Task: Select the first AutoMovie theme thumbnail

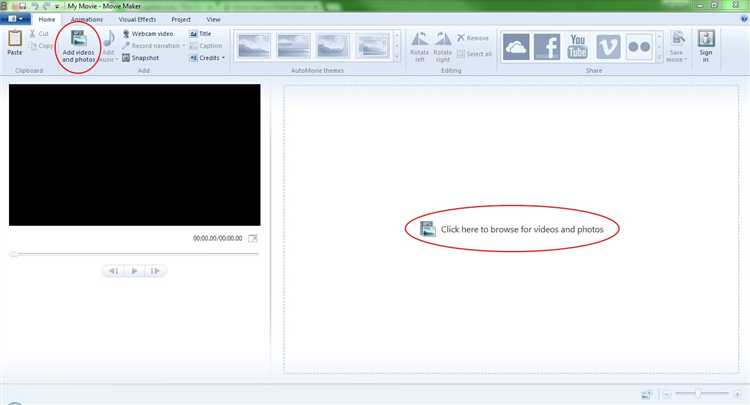Action: click(x=254, y=46)
